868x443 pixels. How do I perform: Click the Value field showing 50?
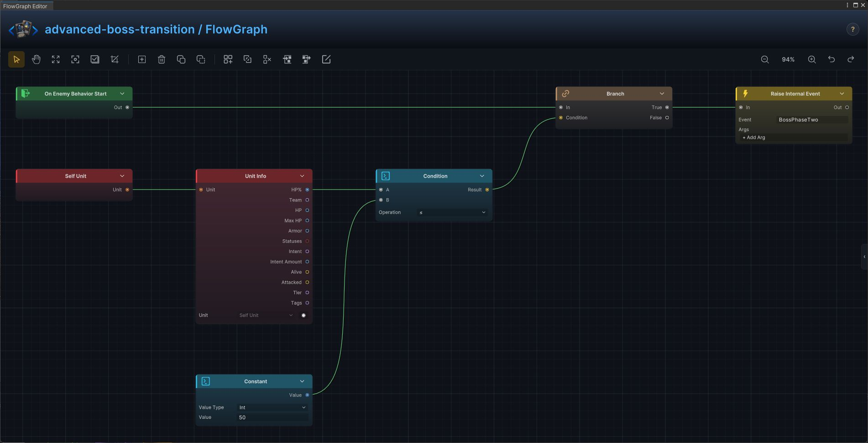point(272,417)
